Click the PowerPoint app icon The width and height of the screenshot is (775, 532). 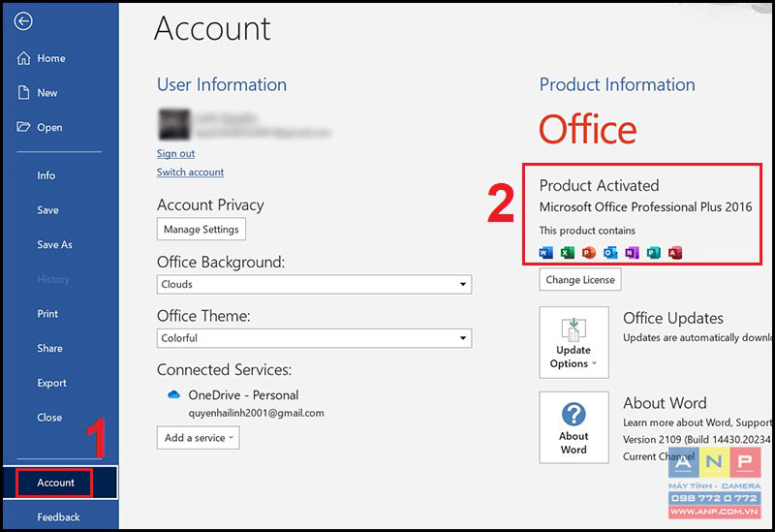589,253
